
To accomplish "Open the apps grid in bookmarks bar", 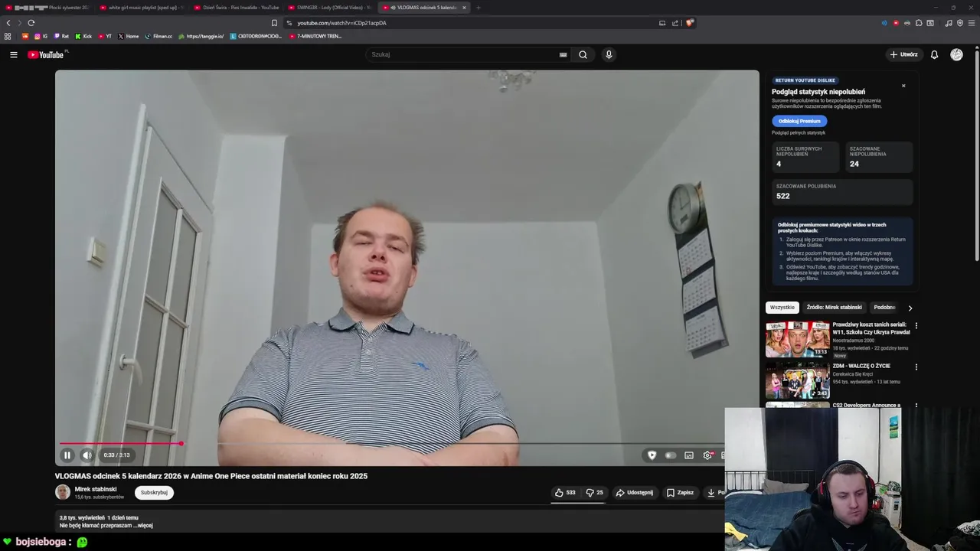I will (8, 36).
